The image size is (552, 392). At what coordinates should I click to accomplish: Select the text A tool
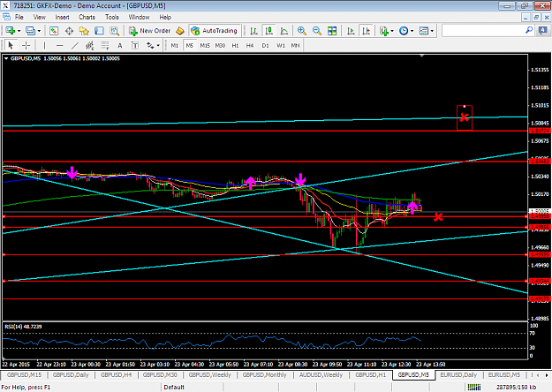pos(120,45)
